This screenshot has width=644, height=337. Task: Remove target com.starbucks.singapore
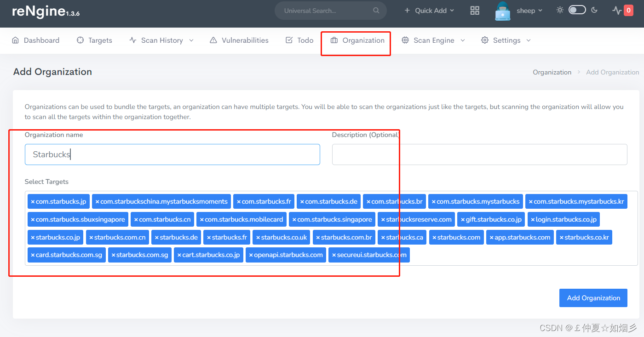(294, 219)
